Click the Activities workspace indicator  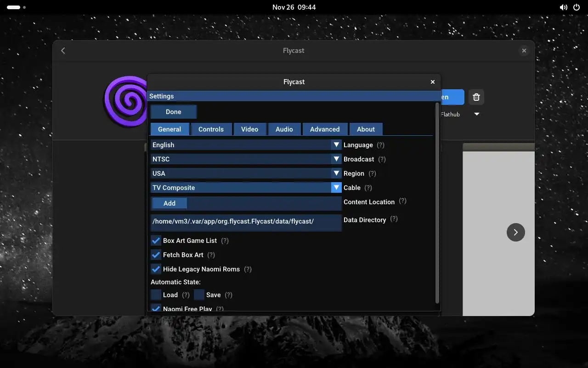pyautogui.click(x=16, y=7)
